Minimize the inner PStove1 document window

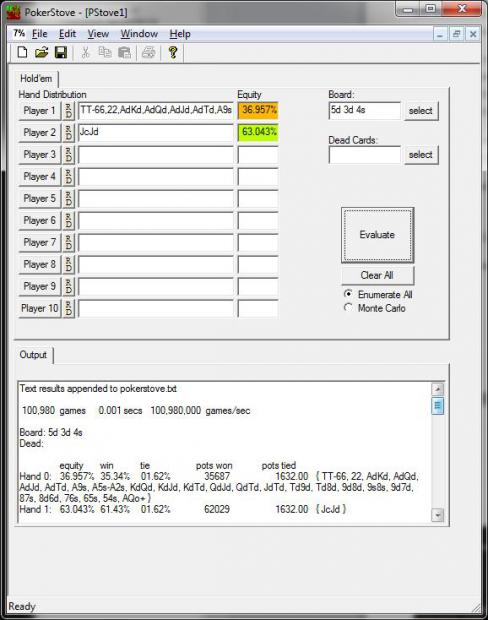pos(440,34)
